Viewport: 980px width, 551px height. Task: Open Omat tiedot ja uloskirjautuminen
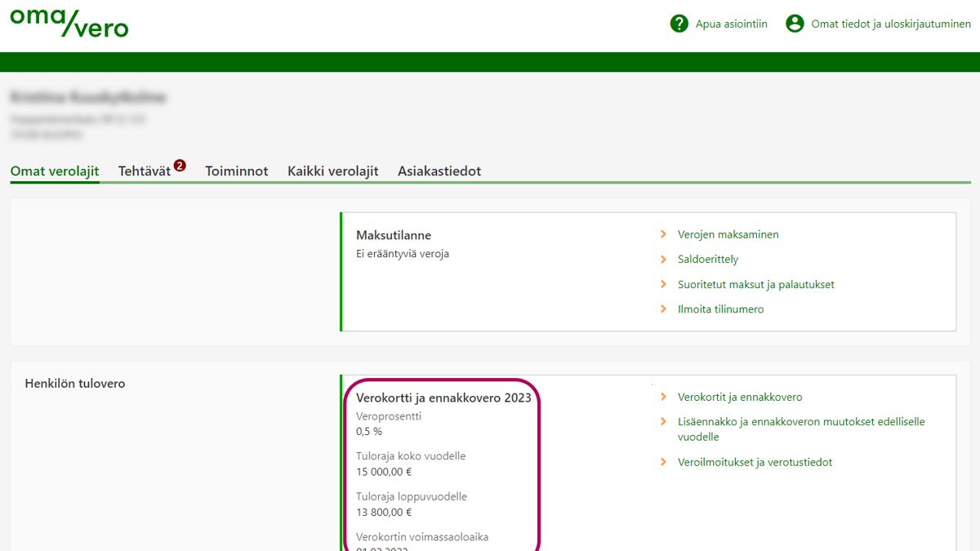pos(890,24)
